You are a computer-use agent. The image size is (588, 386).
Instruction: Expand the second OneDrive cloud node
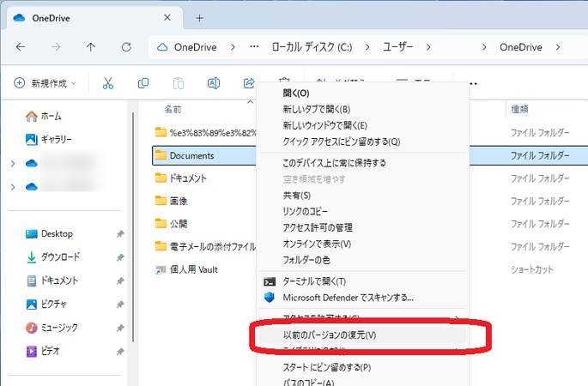point(13,187)
